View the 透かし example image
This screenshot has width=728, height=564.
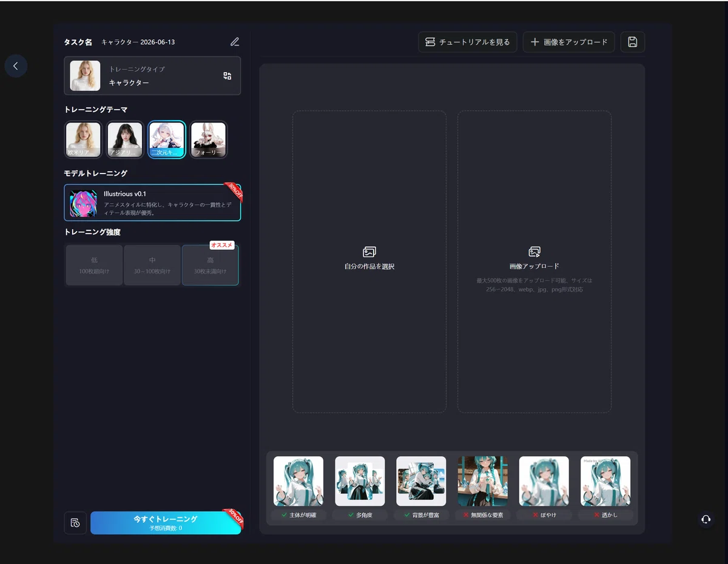click(605, 482)
